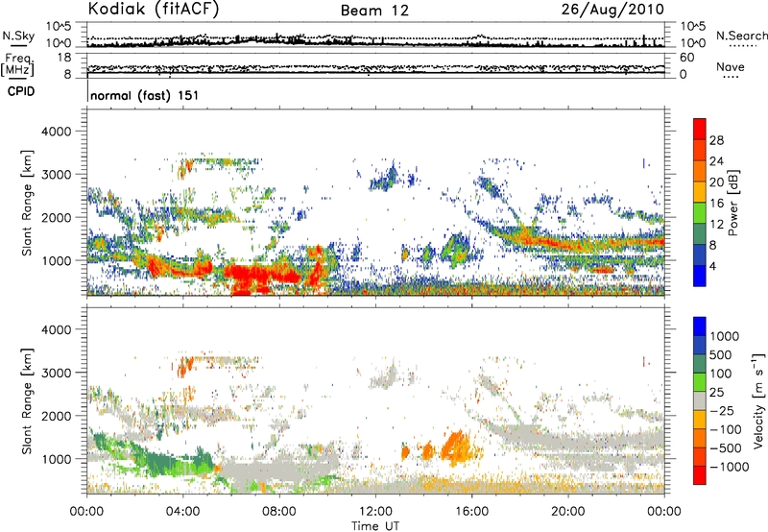768x532 pixels.
Task: Click the Time UT axis label
Action: coord(375,526)
